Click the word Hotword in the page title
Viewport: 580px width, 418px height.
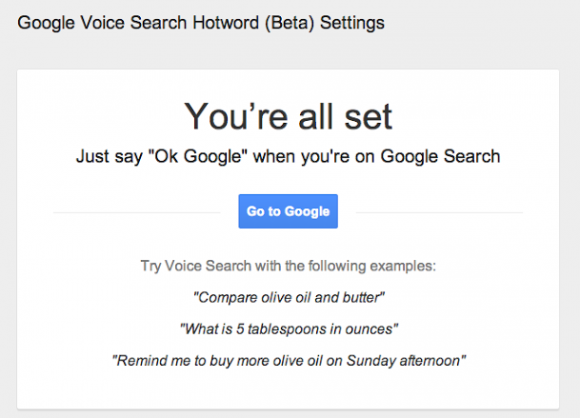tap(226, 23)
